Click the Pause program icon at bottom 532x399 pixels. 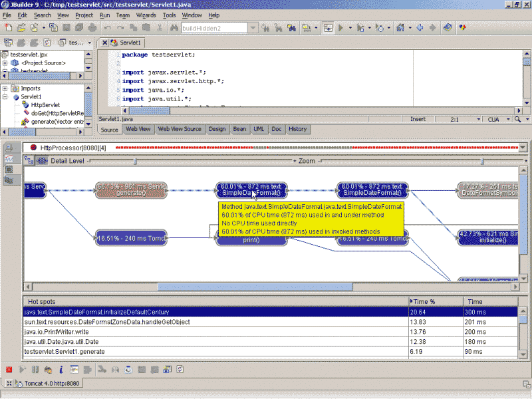click(x=35, y=369)
